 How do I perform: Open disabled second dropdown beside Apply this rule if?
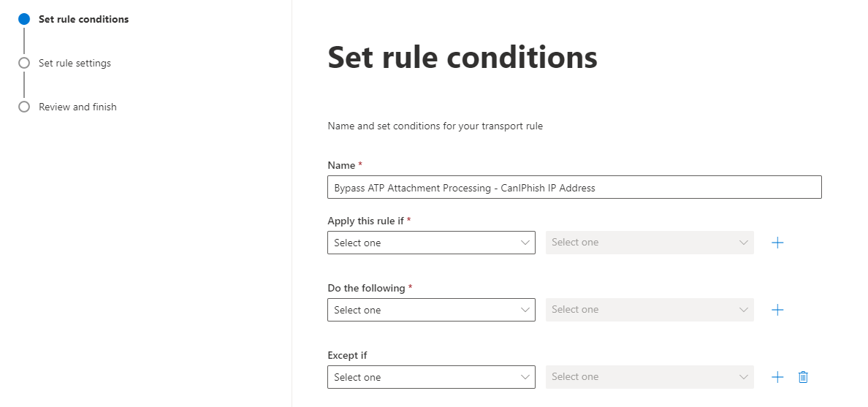coord(650,243)
